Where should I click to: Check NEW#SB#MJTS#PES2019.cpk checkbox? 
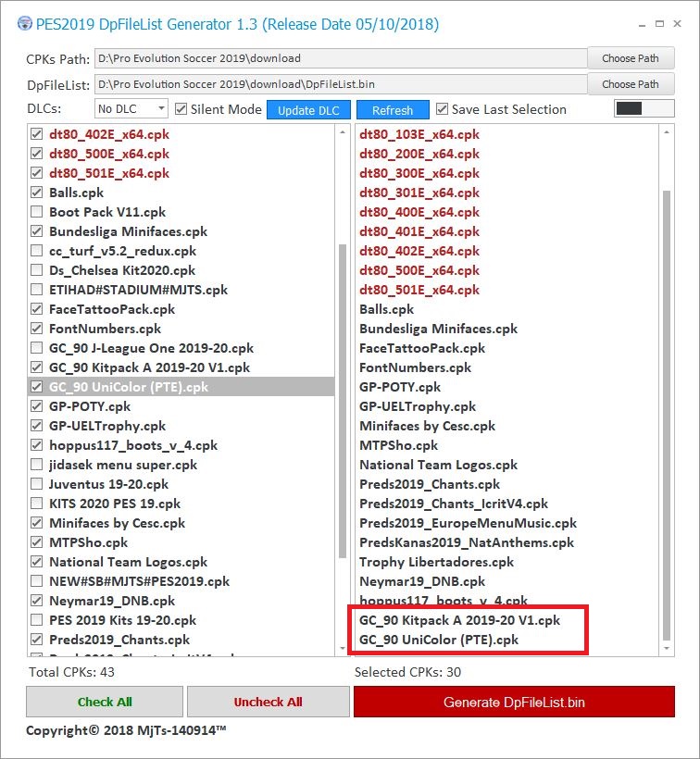(36, 580)
